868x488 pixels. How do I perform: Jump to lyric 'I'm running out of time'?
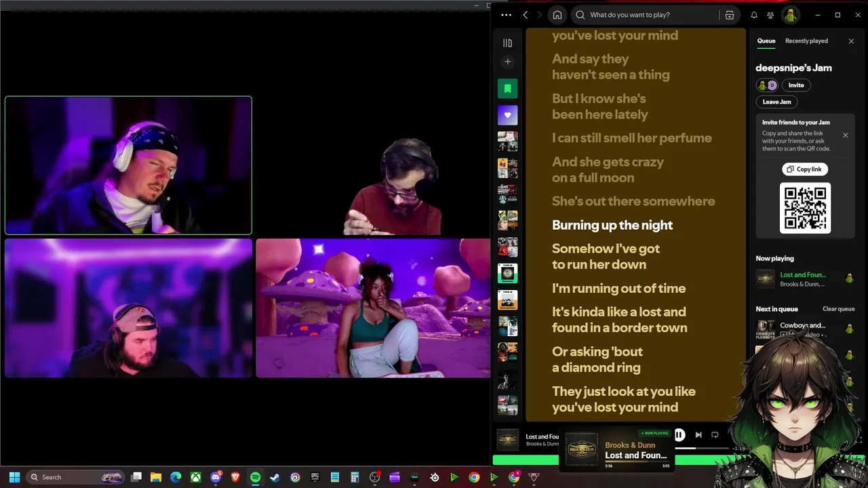coord(618,288)
